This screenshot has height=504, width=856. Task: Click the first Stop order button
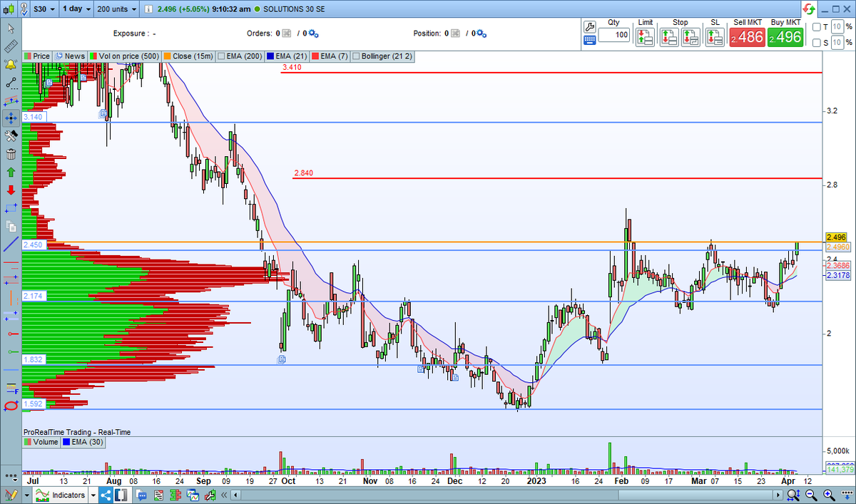click(x=670, y=37)
